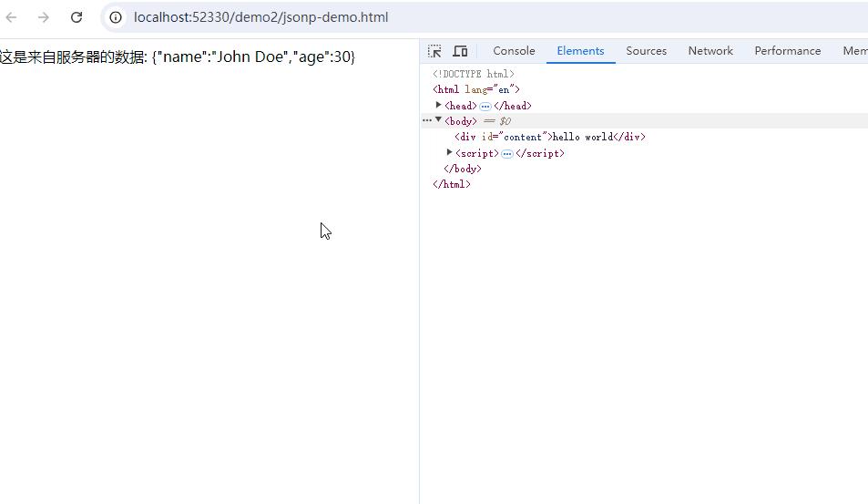Select the div id="content" element line

click(549, 137)
